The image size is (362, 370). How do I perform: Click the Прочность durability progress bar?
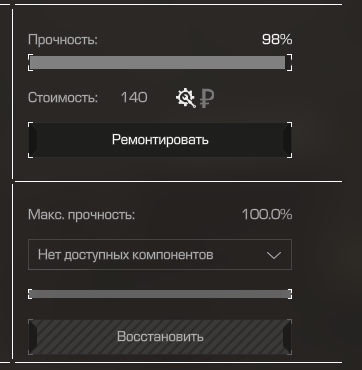(160, 63)
